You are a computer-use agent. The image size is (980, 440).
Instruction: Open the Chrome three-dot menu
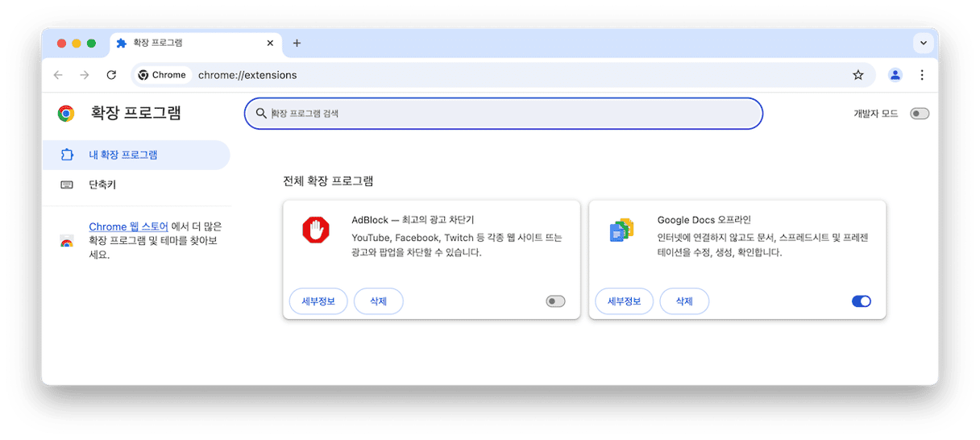tap(922, 75)
